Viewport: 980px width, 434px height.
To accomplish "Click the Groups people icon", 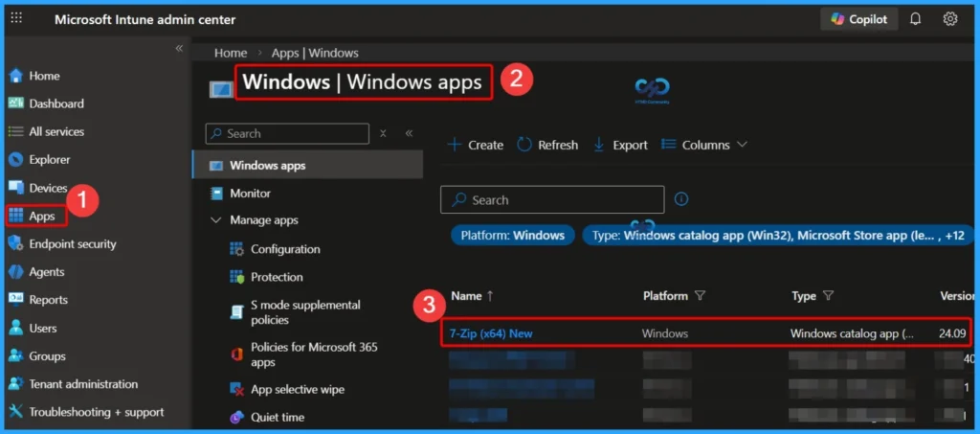I will 16,356.
